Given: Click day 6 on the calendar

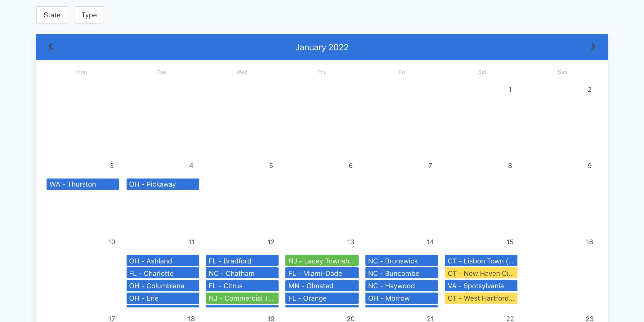Looking at the screenshot, I should 351,166.
